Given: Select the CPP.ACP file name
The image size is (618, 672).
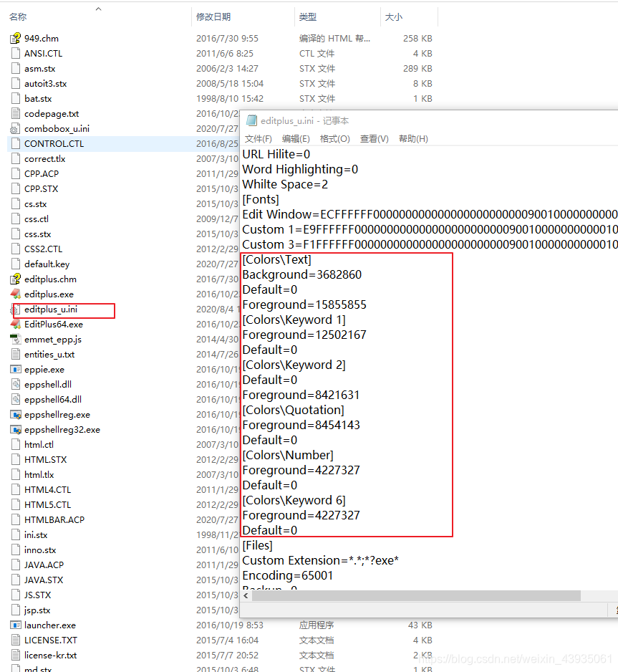Looking at the screenshot, I should (41, 174).
